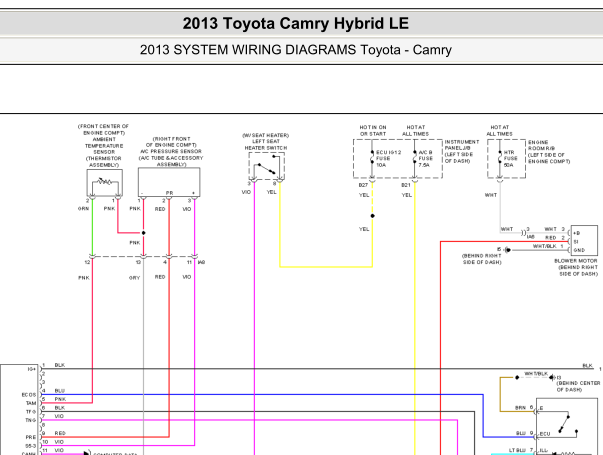Click the Instrument Panel J/B location label

click(x=462, y=151)
